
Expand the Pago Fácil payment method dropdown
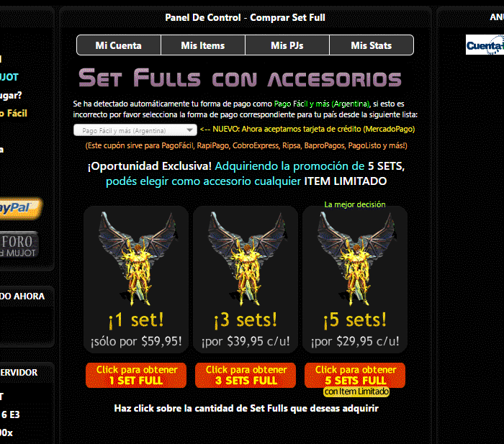point(135,130)
